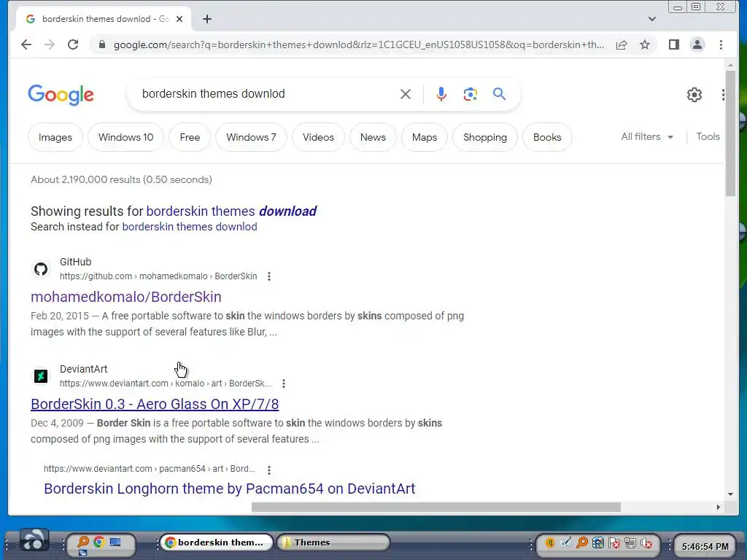Click the horizontal scrollbar thumb

pyautogui.click(x=436, y=507)
